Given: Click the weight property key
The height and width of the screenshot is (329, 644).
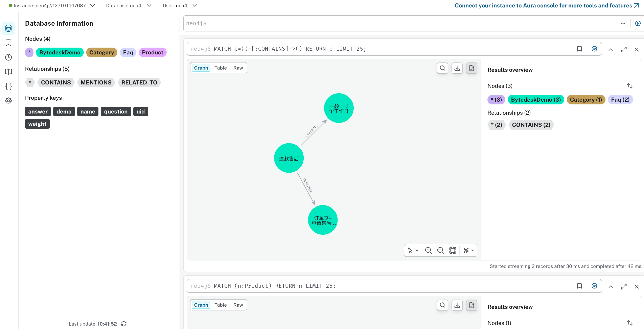Looking at the screenshot, I should [37, 124].
